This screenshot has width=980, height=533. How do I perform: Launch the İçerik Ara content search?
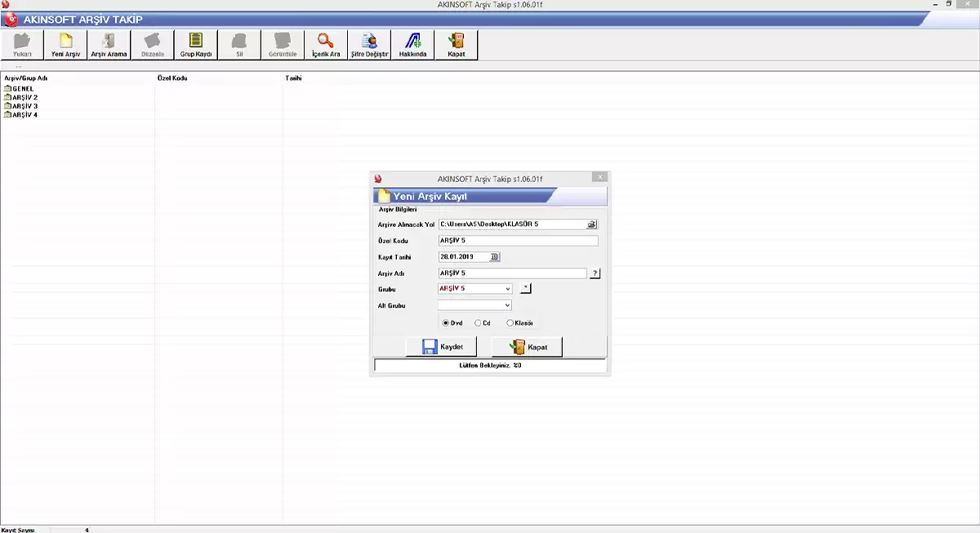point(326,45)
